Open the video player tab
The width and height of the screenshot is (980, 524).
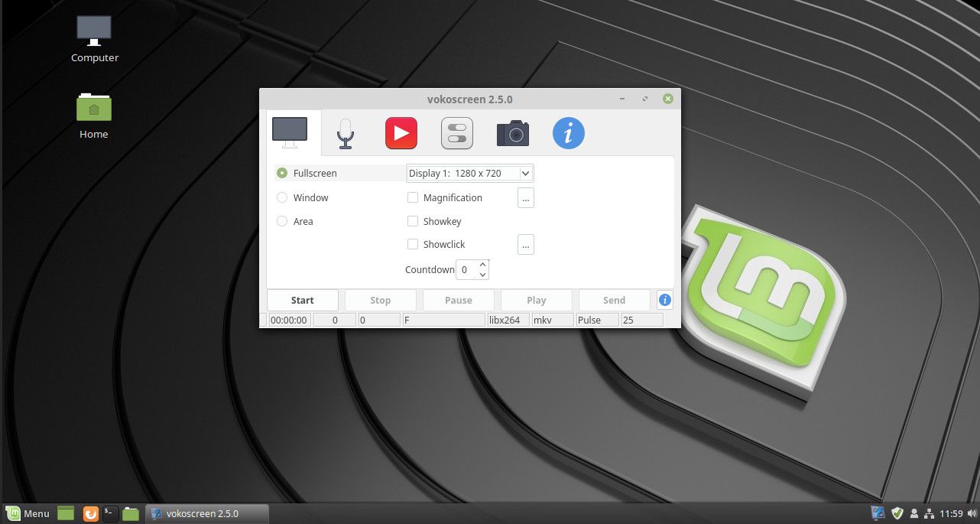(x=401, y=133)
